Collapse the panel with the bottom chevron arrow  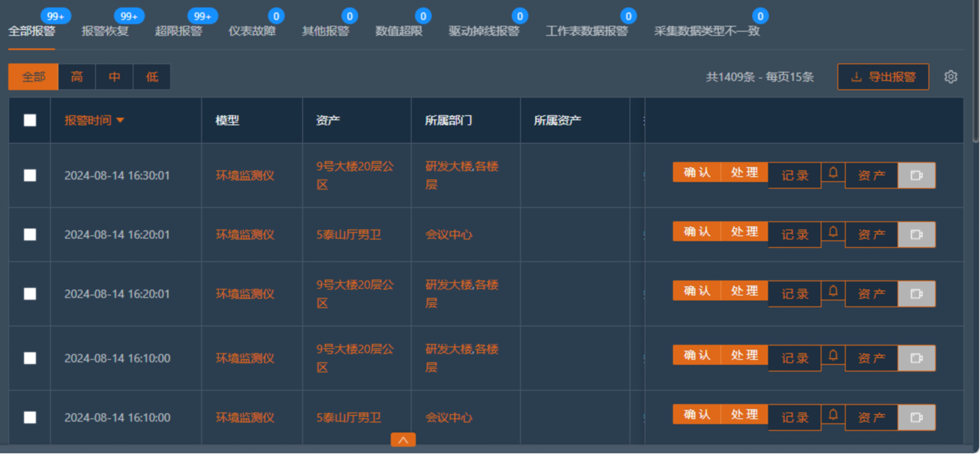403,440
